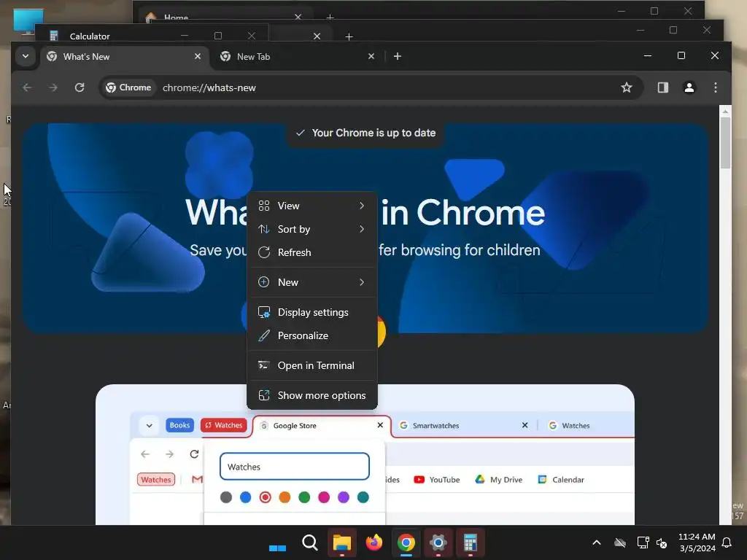Close the New Tab tab
Image resolution: width=747 pixels, height=560 pixels.
click(x=371, y=56)
